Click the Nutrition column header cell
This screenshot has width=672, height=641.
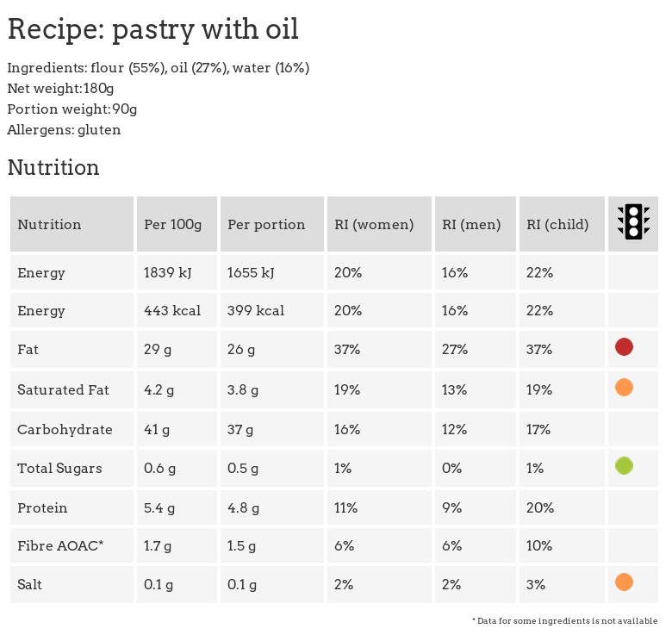coord(50,225)
